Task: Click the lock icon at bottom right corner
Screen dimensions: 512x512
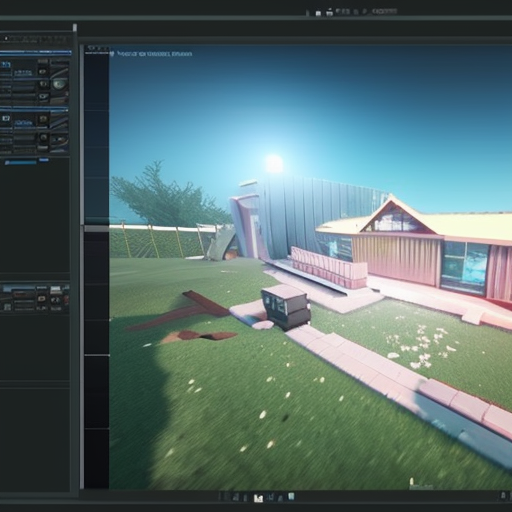Action: (x=503, y=496)
